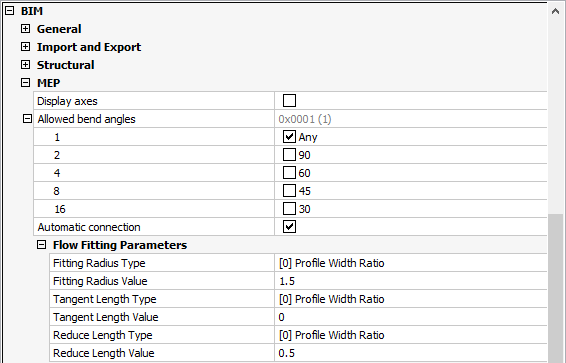Open Fitting Radius Type value dropdown
The width and height of the screenshot is (566, 363).
coord(411,263)
